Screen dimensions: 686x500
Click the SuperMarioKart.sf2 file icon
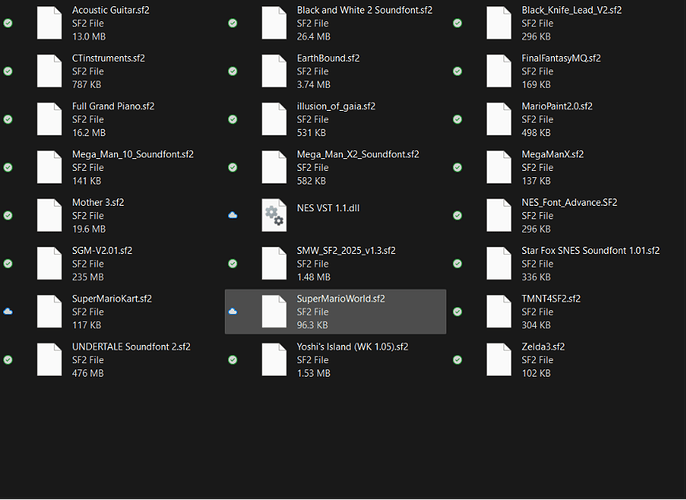pyautogui.click(x=49, y=311)
